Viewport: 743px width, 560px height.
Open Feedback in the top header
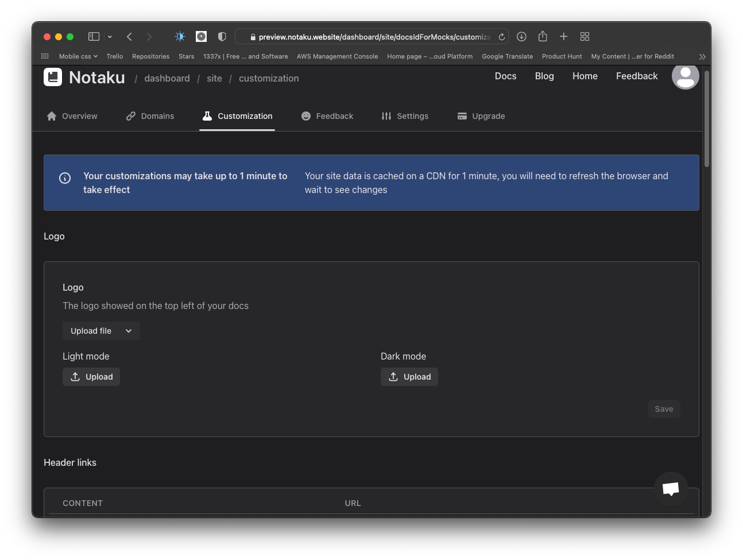point(637,76)
